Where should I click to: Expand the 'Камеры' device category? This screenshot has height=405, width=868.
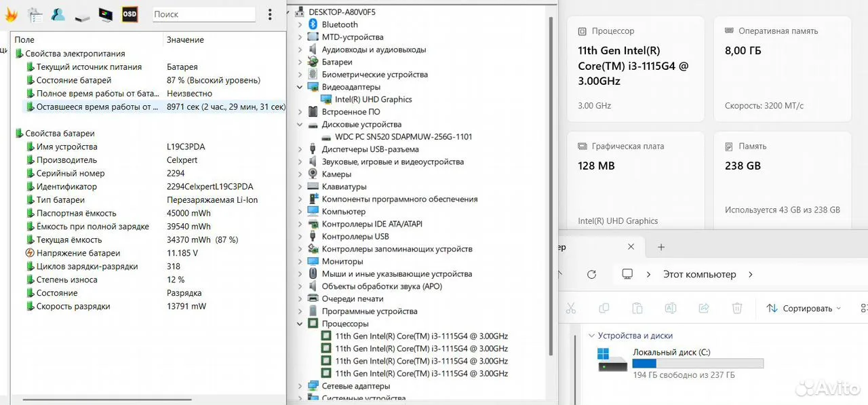click(300, 174)
